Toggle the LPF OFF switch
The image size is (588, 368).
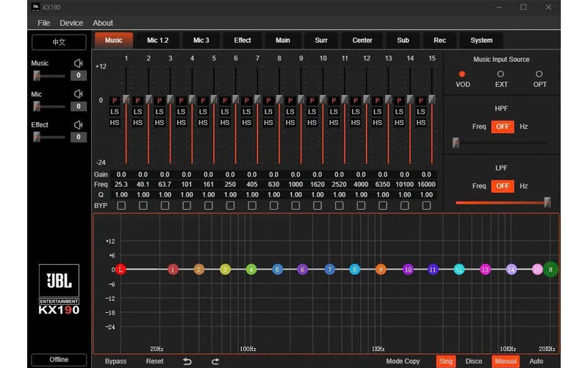point(502,186)
